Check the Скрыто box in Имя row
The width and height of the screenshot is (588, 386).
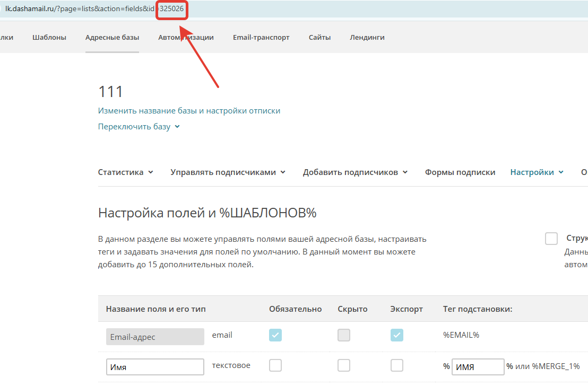(344, 365)
